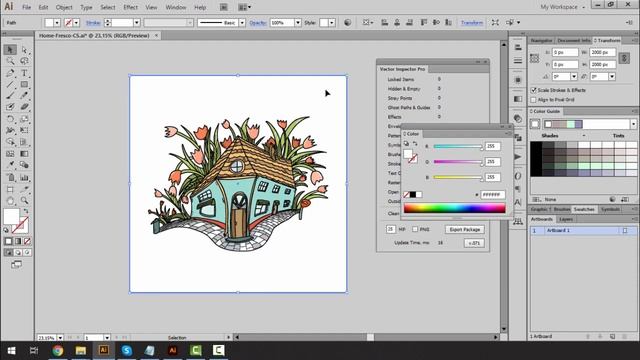The width and height of the screenshot is (640, 360).
Task: Select the Column Graph tool
Action: pos(24,178)
